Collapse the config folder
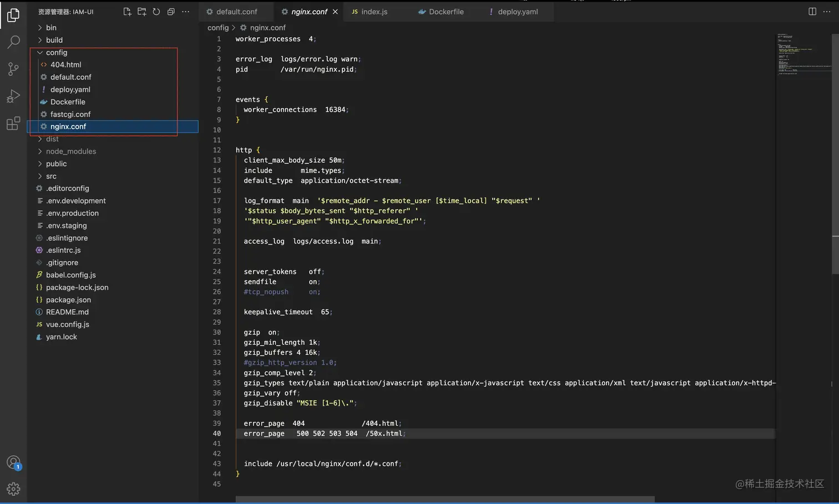Viewport: 839px width, 504px height. point(113,53)
